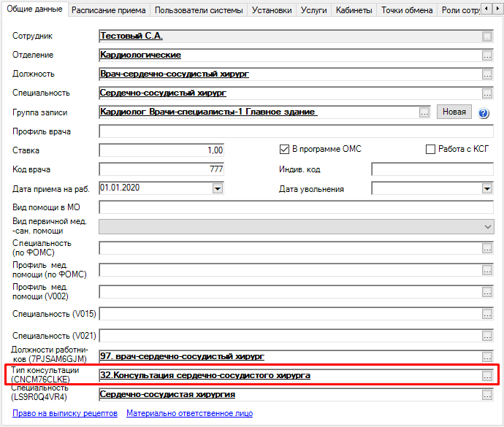Open the Специальность (по ФОМС) ellipsis button

coord(487,248)
